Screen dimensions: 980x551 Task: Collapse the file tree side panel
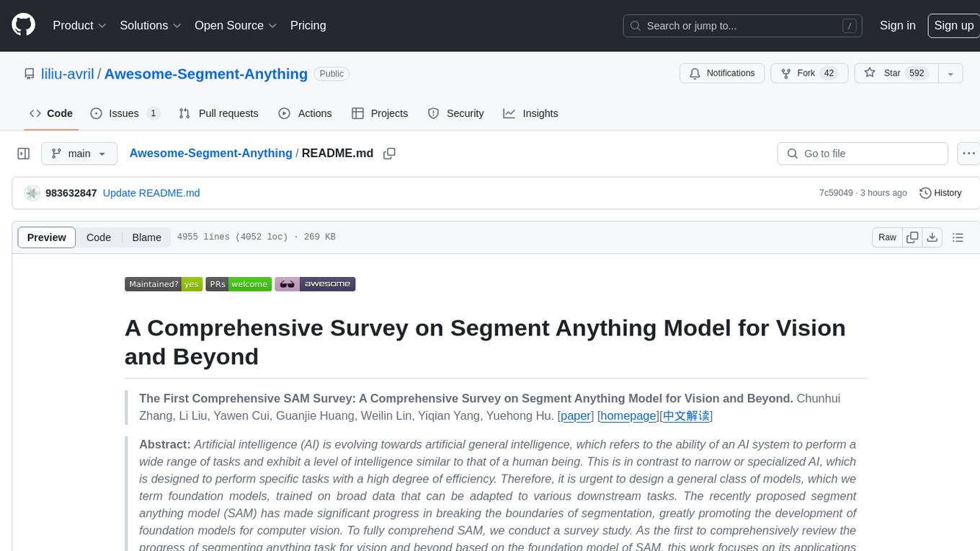24,154
